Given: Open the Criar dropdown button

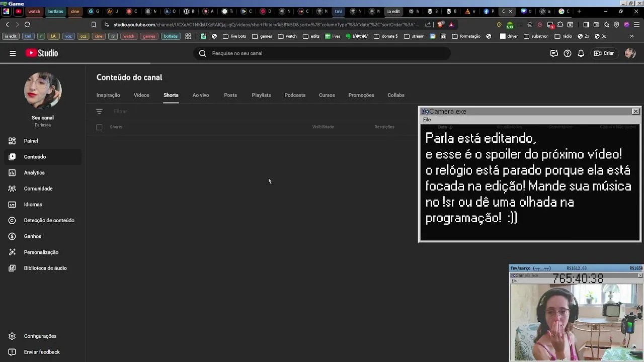Looking at the screenshot, I should click(x=604, y=53).
